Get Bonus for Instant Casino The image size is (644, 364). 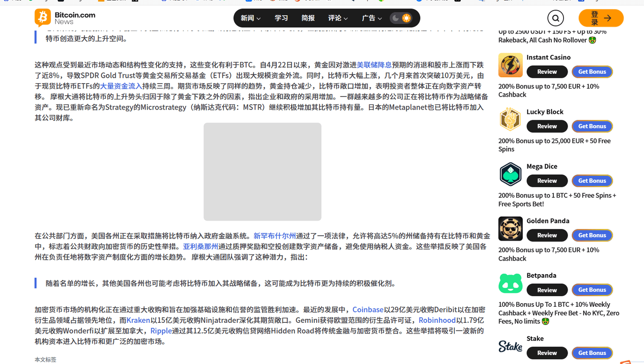(x=592, y=72)
